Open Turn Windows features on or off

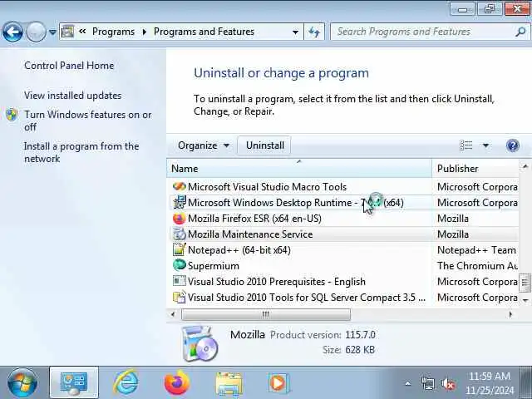pos(87,121)
